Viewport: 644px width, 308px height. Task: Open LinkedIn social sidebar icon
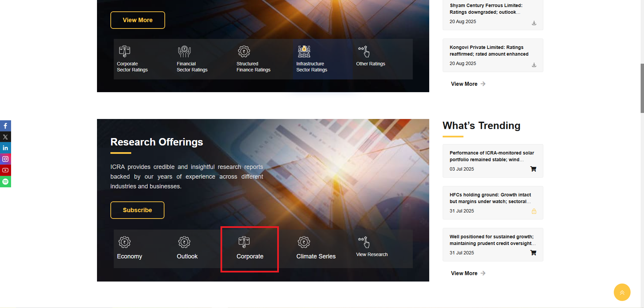tap(5, 148)
